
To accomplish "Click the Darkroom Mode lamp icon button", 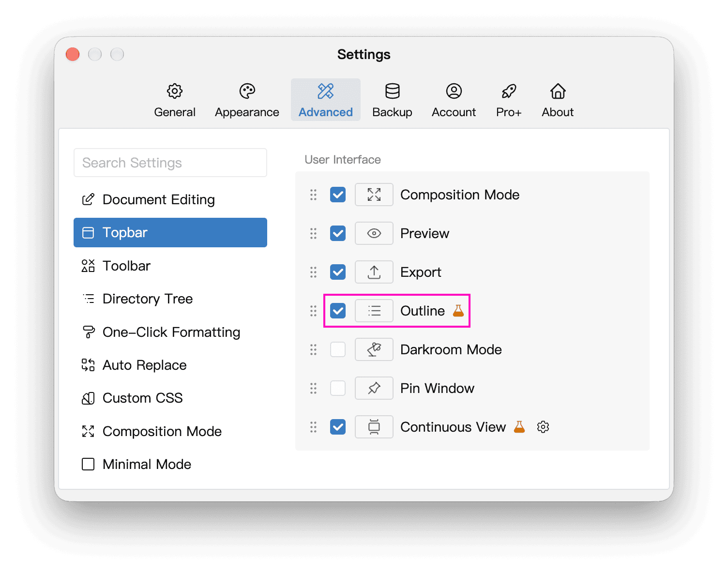I will tap(374, 349).
